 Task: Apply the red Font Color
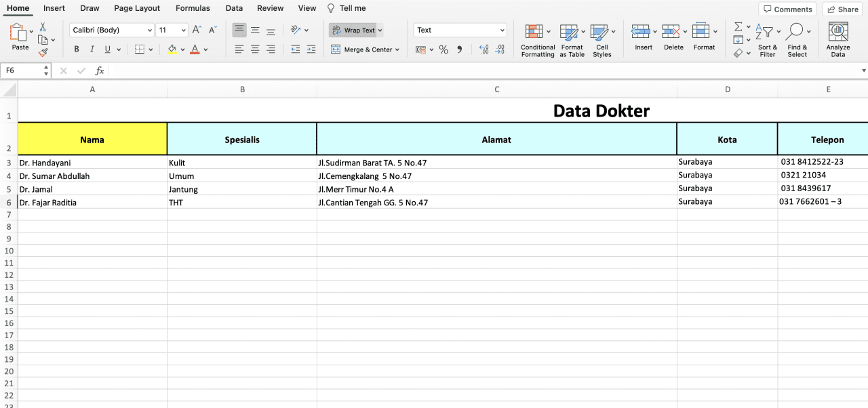(x=195, y=49)
